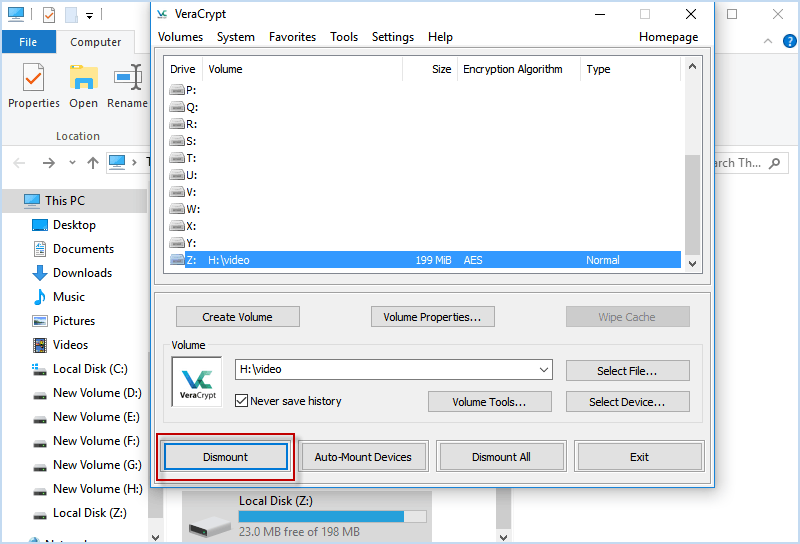Viewport: 800px width, 544px height.
Task: Open Tools menu in VeraCrypt
Action: [344, 37]
